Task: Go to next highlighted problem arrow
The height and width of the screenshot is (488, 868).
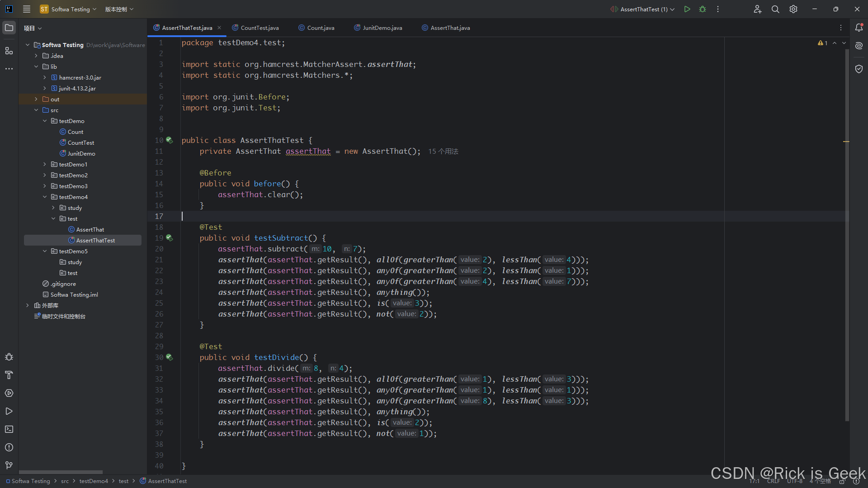Action: pyautogui.click(x=844, y=43)
